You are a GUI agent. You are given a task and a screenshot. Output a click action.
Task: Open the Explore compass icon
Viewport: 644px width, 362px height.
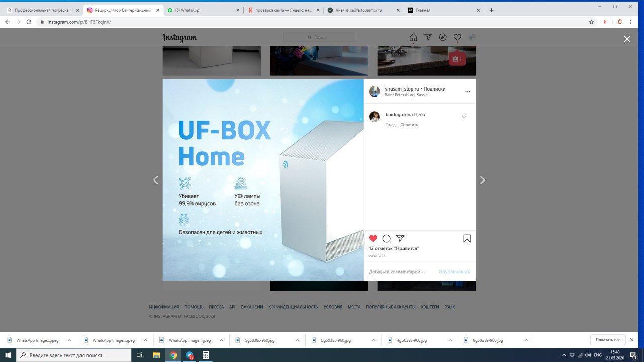(x=443, y=37)
